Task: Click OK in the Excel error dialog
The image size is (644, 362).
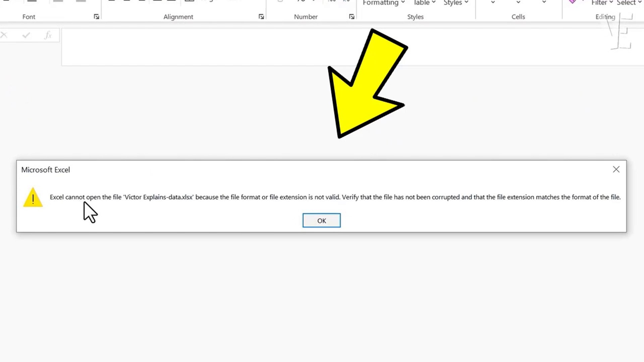Action: [321, 221]
